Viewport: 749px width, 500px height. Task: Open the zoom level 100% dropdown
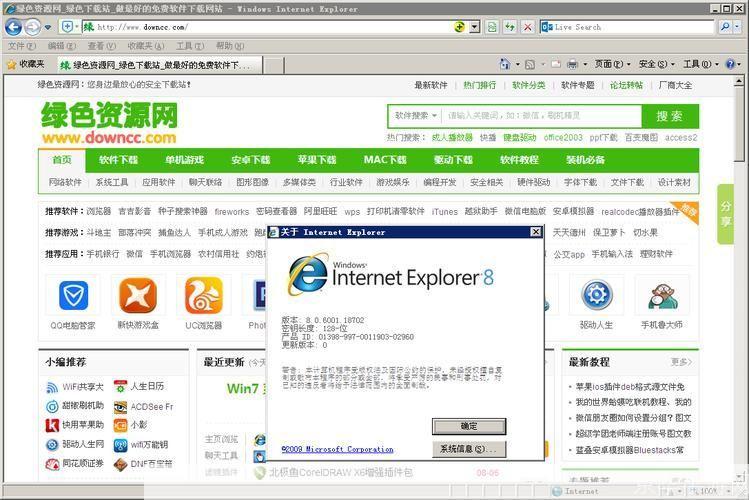pyautogui.click(x=729, y=490)
